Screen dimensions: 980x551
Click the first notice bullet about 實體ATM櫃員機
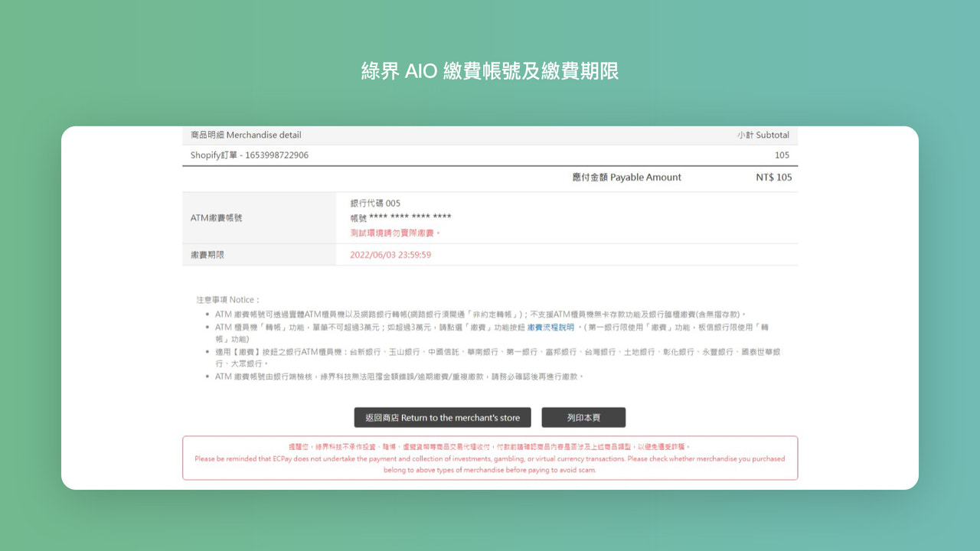[x=480, y=314]
